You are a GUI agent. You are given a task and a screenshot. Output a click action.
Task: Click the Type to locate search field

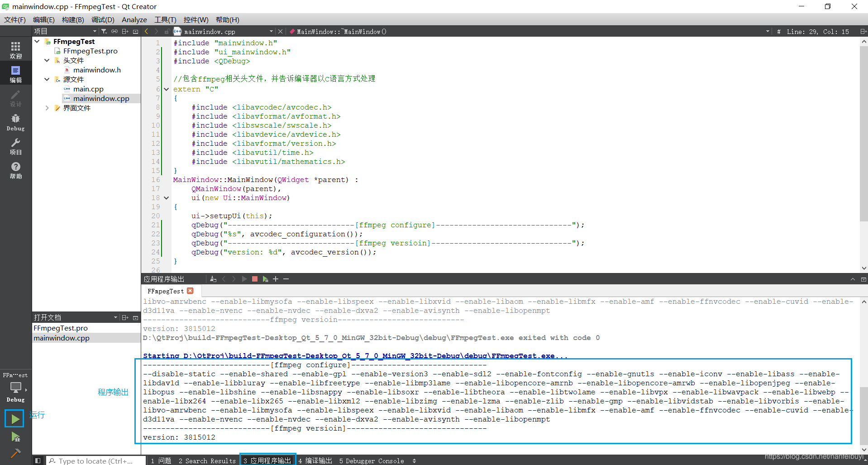point(96,460)
